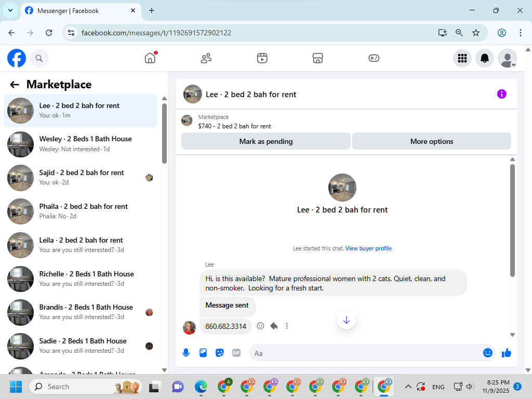532x399 pixels.
Task: Choose a sticker using the sticker icon
Action: [x=220, y=353]
